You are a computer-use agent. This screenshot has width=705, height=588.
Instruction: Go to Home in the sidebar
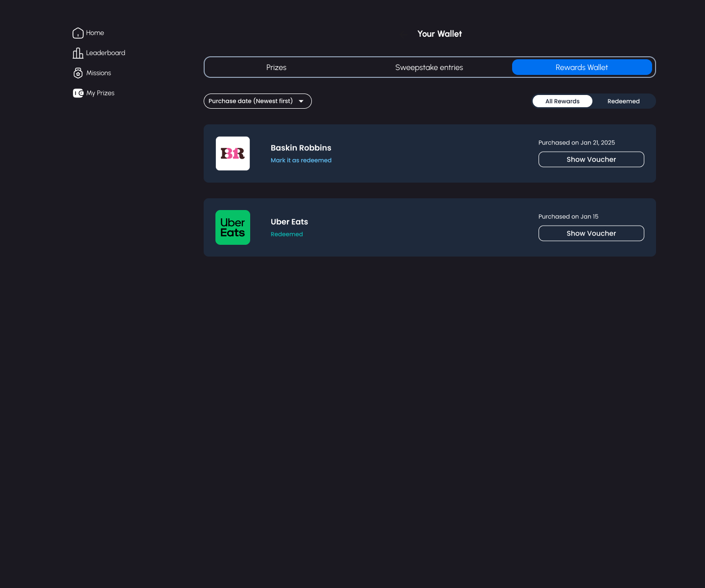(89, 33)
